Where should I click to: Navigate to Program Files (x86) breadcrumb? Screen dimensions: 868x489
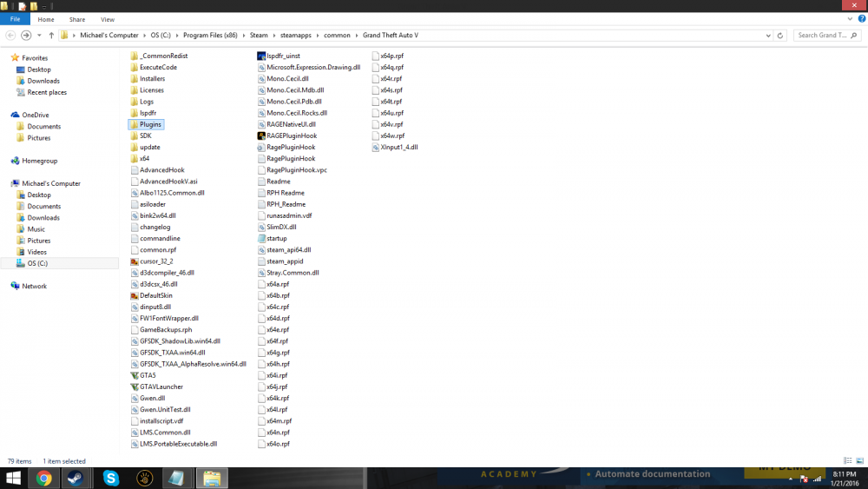click(x=210, y=36)
